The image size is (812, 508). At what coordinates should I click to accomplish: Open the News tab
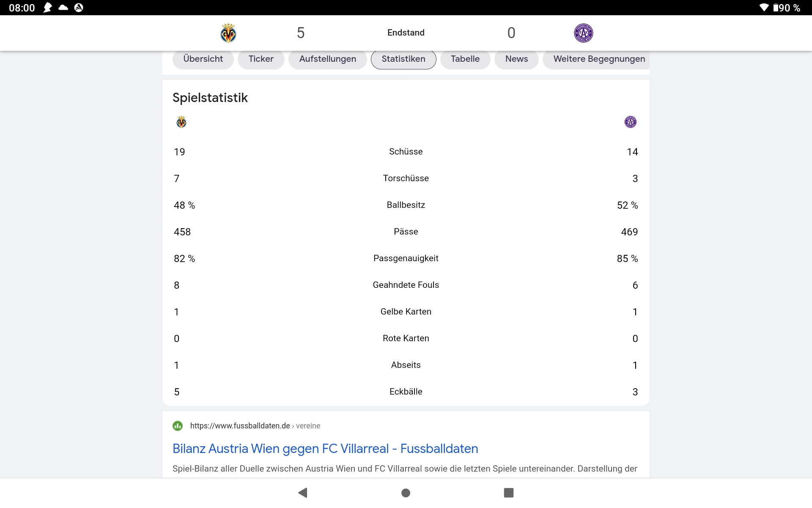517,59
